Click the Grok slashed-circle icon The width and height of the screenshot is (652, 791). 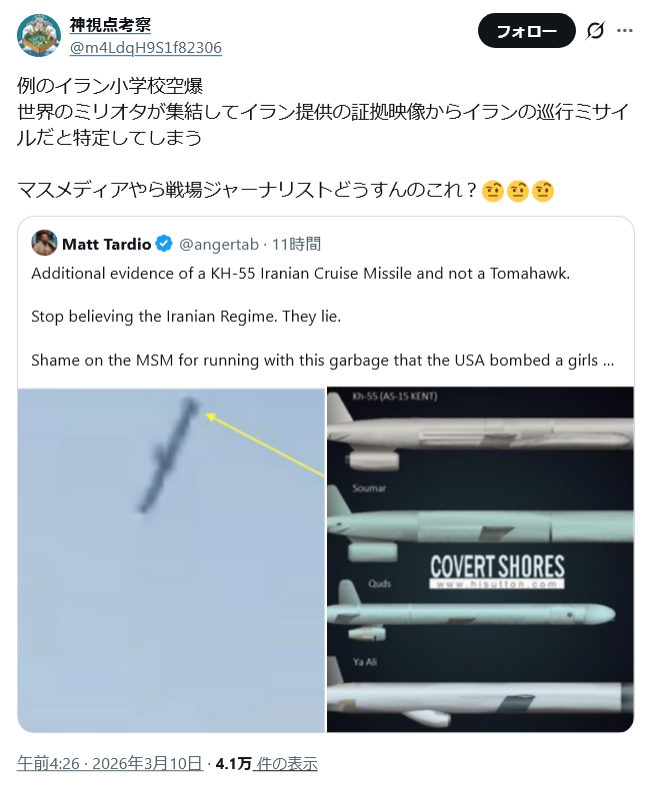(x=595, y=31)
